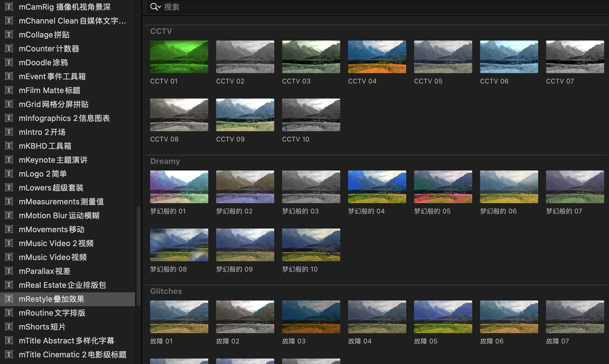Select mShorts 短片 category

click(67, 327)
